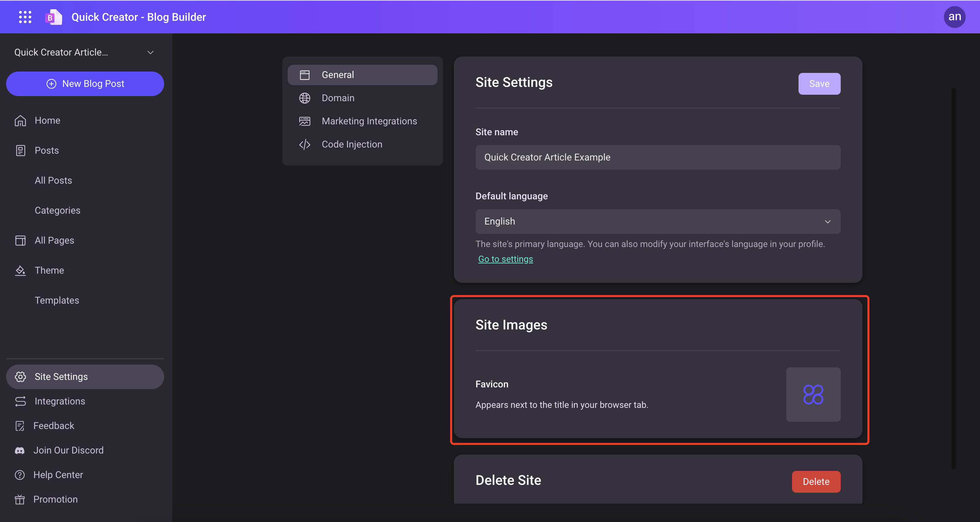Click the Site Settings gear icon
The width and height of the screenshot is (980, 522).
coord(20,376)
